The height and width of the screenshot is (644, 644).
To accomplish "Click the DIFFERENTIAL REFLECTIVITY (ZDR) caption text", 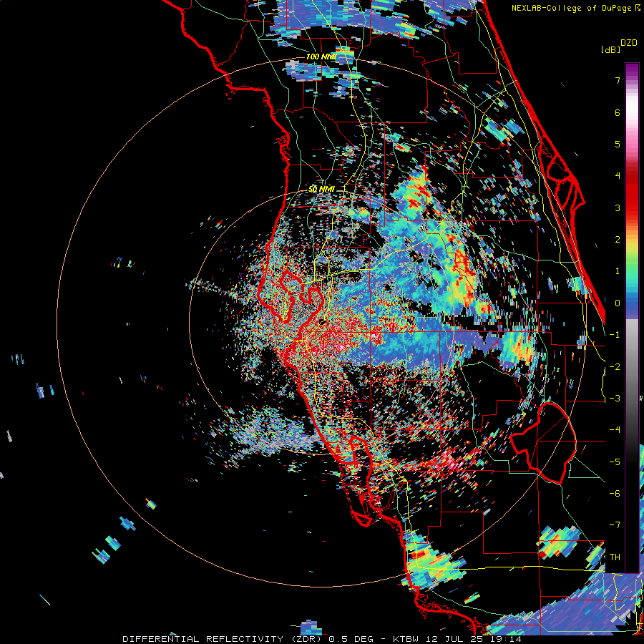I will [x=223, y=639].
